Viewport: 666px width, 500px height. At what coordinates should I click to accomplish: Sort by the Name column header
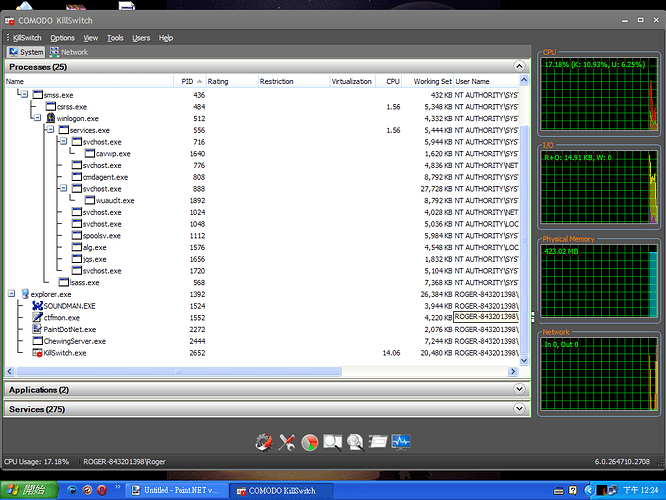(x=89, y=81)
